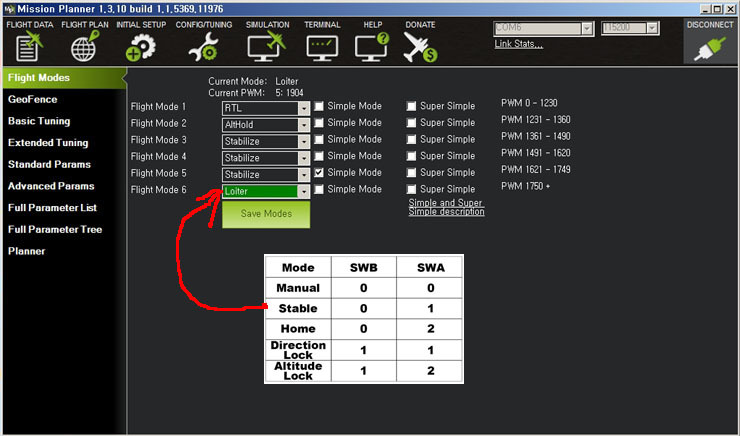
Task: Go to Basic Tuning page
Action: point(39,121)
